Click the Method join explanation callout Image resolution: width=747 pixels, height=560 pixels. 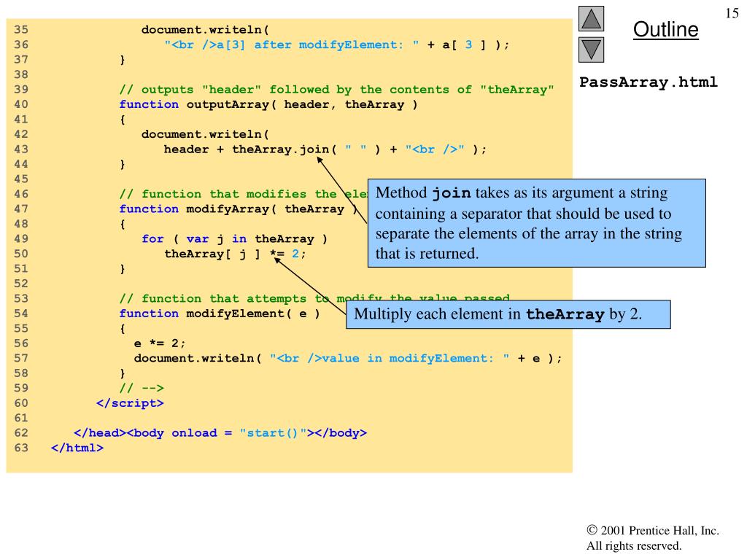pyautogui.click(x=536, y=223)
